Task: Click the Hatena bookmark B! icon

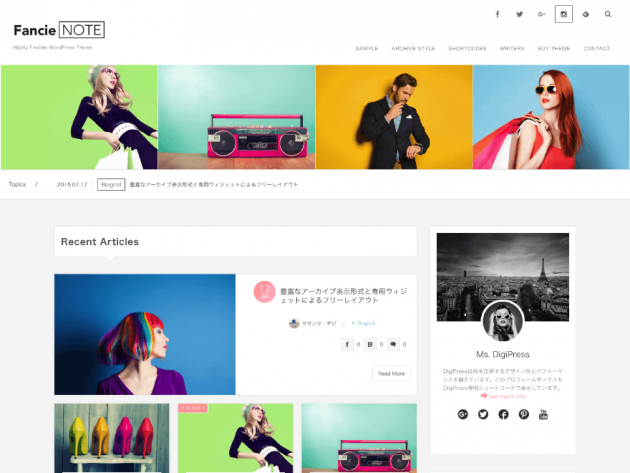Action: tap(370, 344)
